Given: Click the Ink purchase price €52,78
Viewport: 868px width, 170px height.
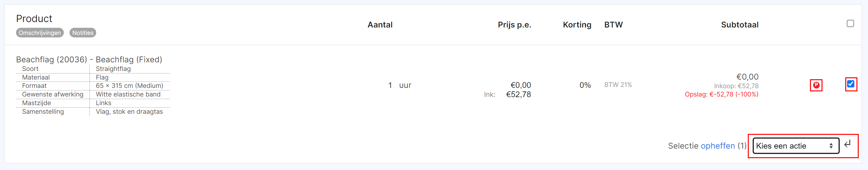Looking at the screenshot, I should pyautogui.click(x=518, y=94).
